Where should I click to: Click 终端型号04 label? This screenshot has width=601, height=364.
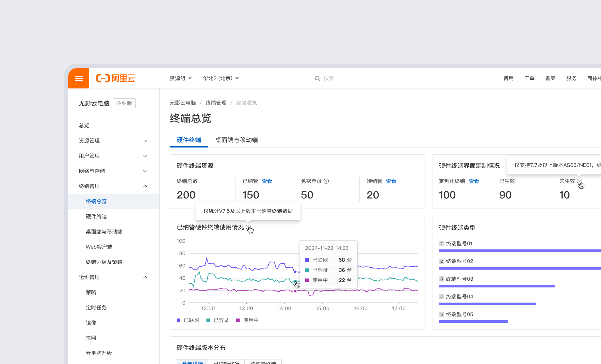click(x=459, y=297)
